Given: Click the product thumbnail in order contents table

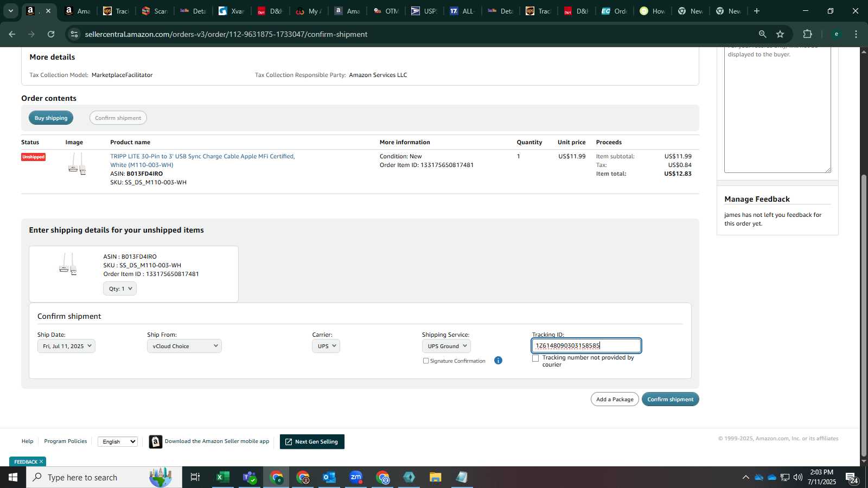Looking at the screenshot, I should tap(76, 163).
